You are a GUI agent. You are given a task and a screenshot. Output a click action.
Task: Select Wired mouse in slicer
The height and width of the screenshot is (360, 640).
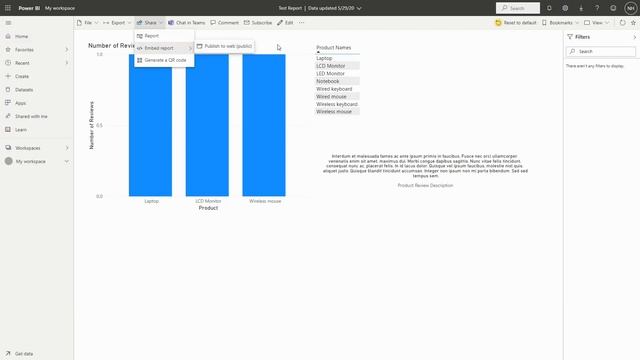(337, 97)
